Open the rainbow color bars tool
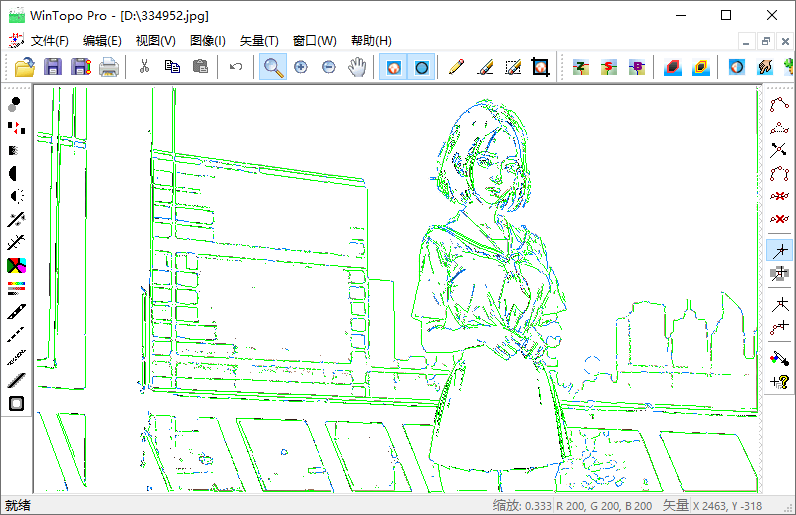The width and height of the screenshot is (796, 515). (x=16, y=288)
